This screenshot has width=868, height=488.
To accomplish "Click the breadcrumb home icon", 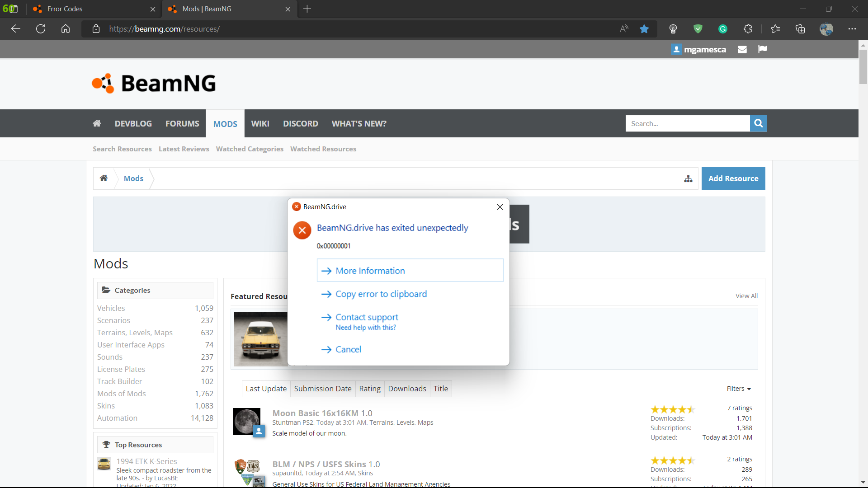I will tap(104, 178).
